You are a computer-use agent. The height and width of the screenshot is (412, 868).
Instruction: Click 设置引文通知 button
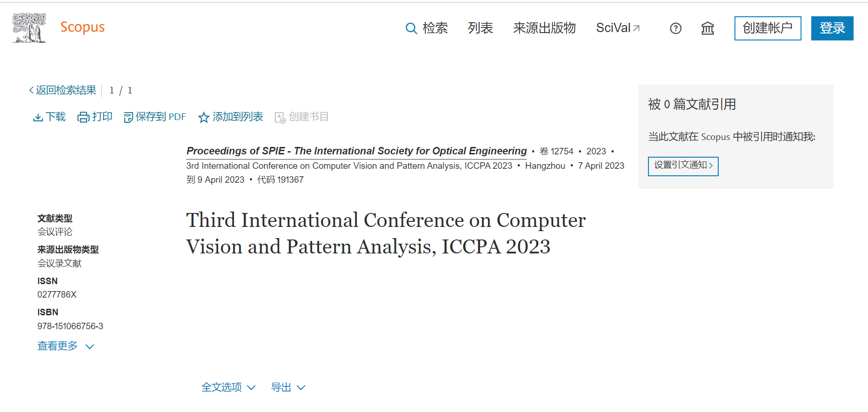pos(683,166)
